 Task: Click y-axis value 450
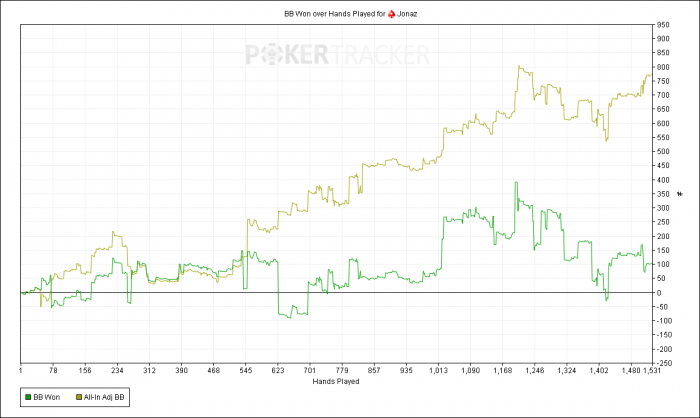click(663, 166)
